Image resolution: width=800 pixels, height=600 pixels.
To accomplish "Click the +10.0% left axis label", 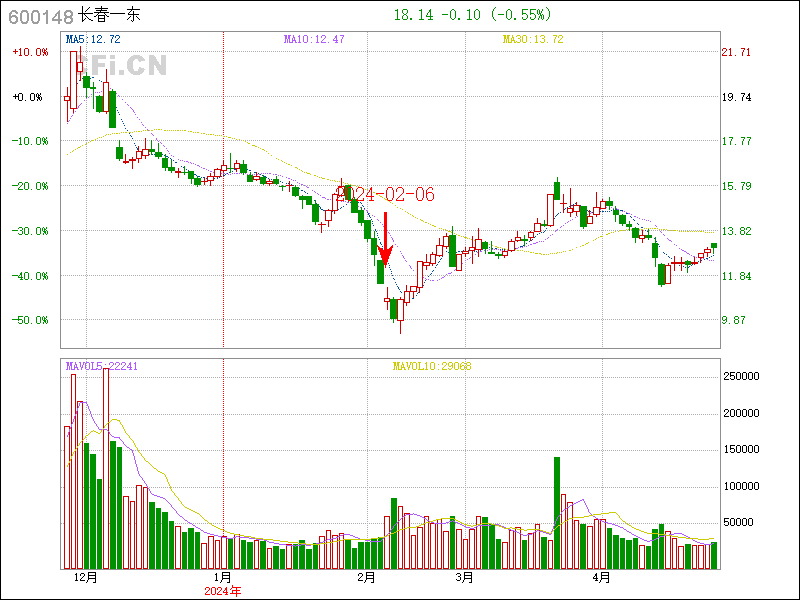I will click(x=29, y=52).
